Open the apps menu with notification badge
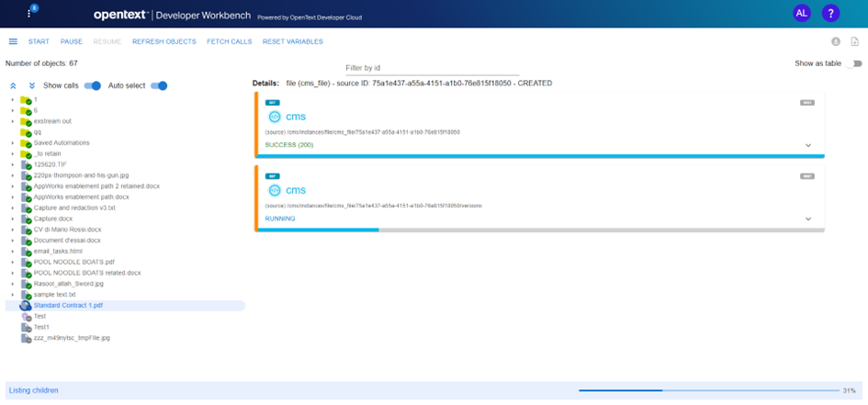The image size is (868, 405). tap(30, 13)
